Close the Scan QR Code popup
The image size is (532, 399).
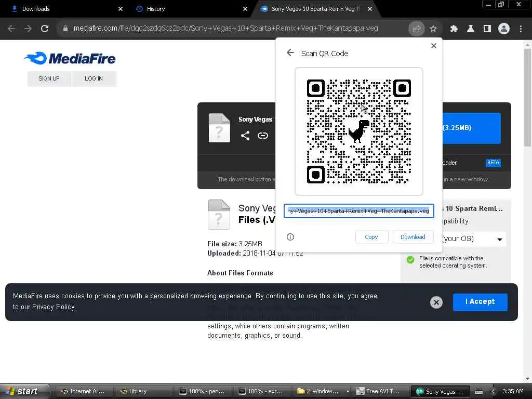(434, 46)
